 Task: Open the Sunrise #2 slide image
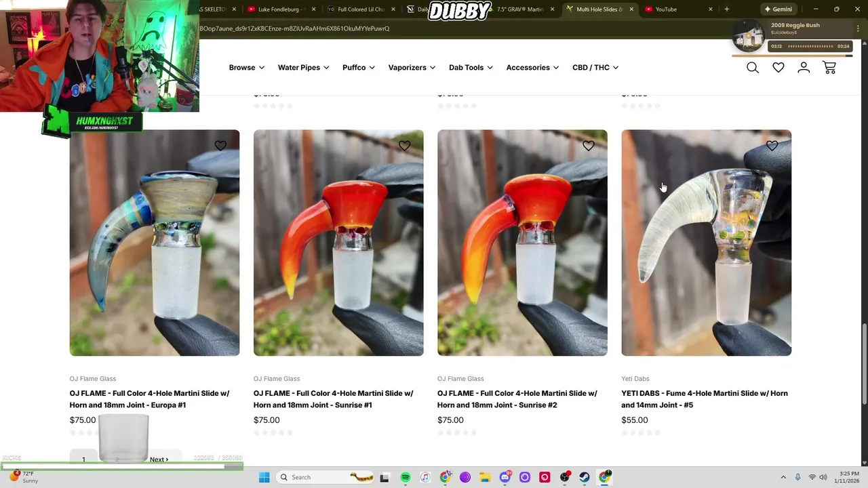pyautogui.click(x=522, y=243)
